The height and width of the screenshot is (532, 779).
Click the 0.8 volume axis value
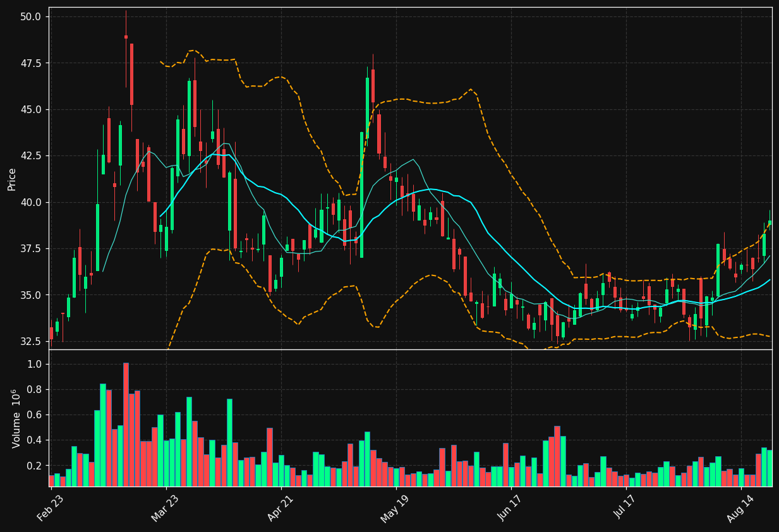[x=35, y=390]
